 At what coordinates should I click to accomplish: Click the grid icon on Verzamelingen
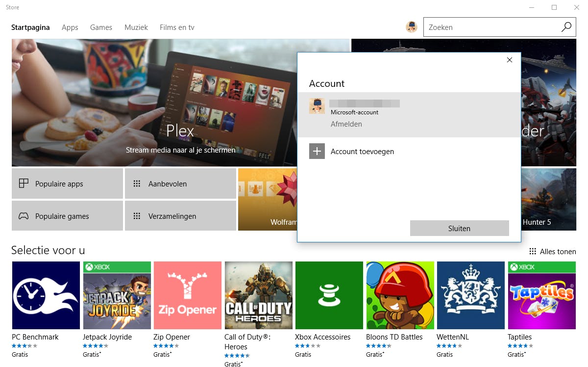point(137,216)
